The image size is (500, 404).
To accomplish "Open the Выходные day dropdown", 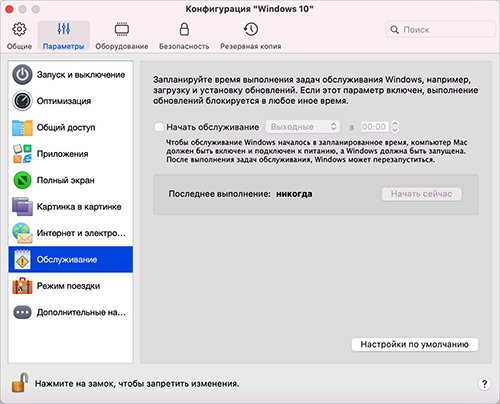I will 303,127.
